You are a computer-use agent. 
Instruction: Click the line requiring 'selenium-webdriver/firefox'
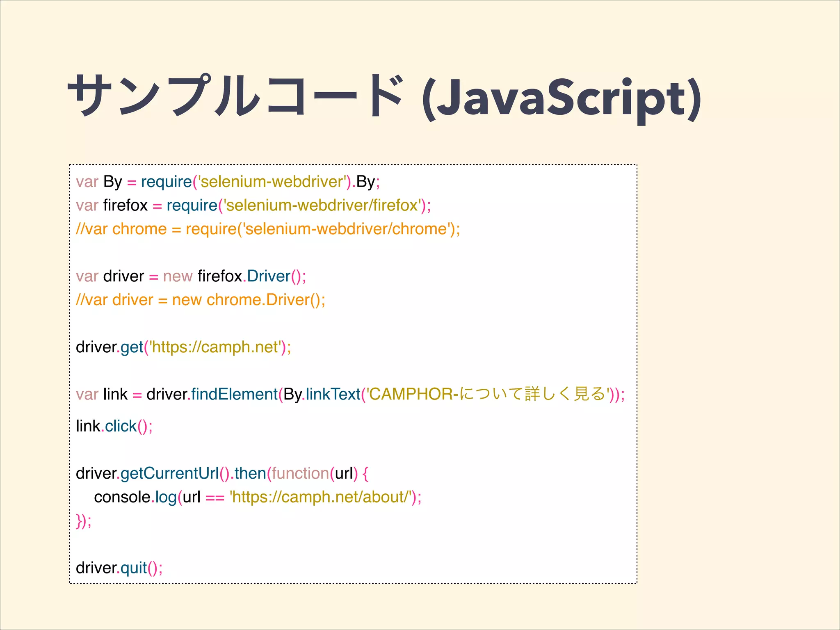point(253,205)
